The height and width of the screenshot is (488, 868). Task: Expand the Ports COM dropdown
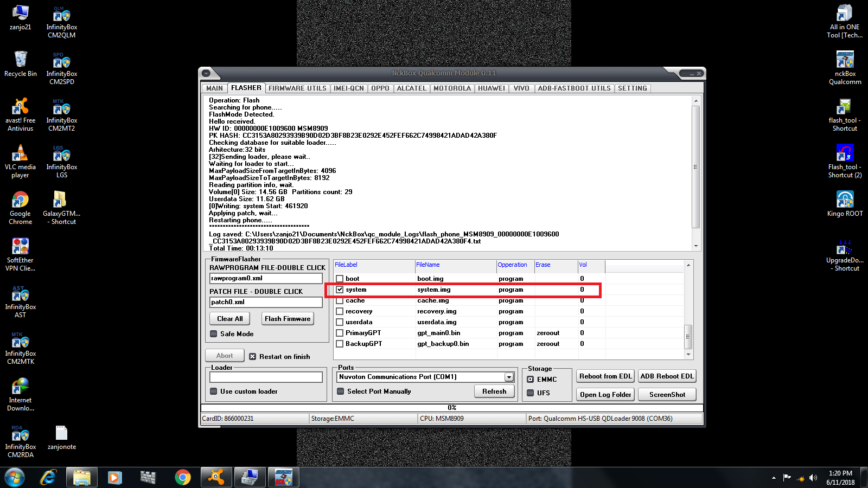tap(509, 377)
